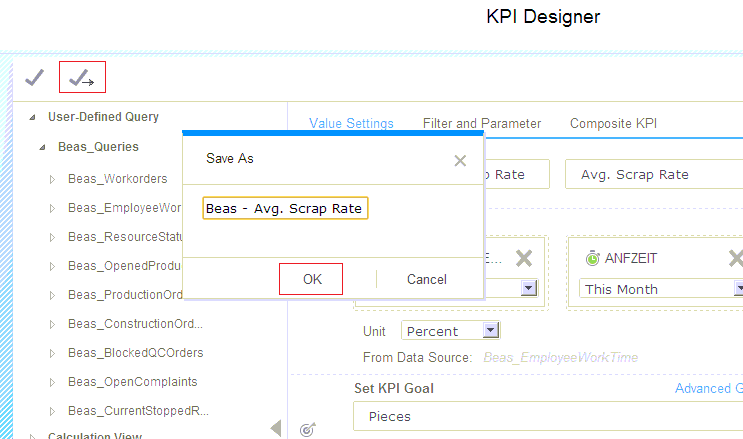Open the This Month dropdown

738,289
